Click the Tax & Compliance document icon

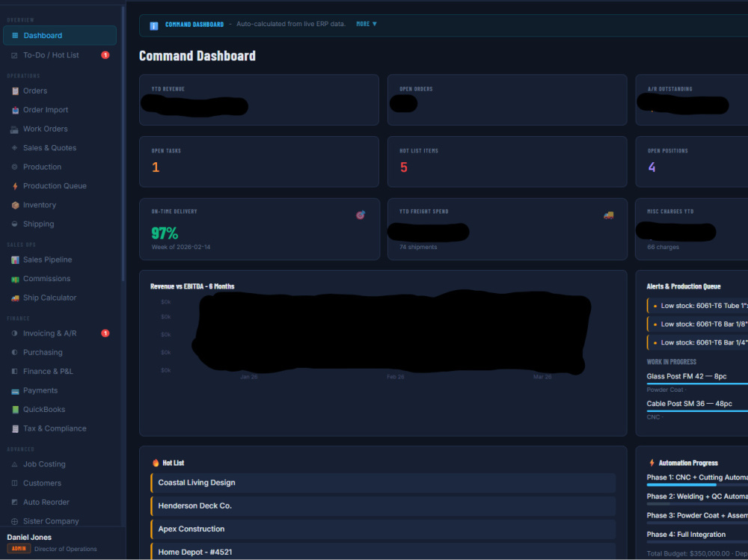[15, 429]
